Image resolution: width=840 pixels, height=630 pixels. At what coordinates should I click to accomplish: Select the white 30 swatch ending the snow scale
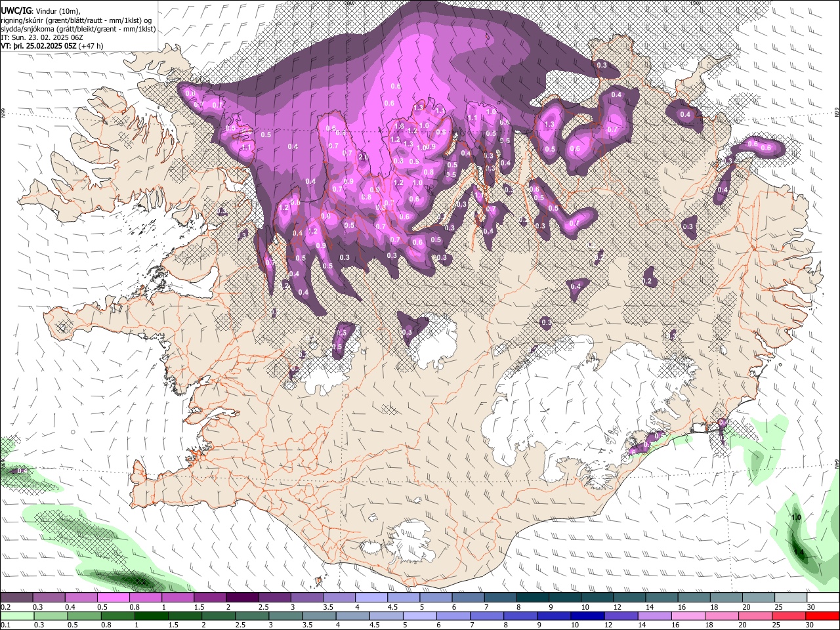click(823, 598)
